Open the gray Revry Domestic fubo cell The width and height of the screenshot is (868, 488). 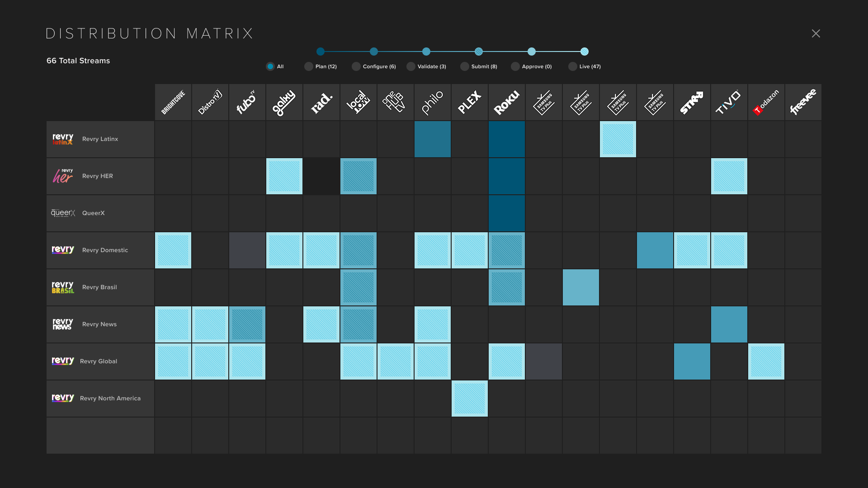247,250
